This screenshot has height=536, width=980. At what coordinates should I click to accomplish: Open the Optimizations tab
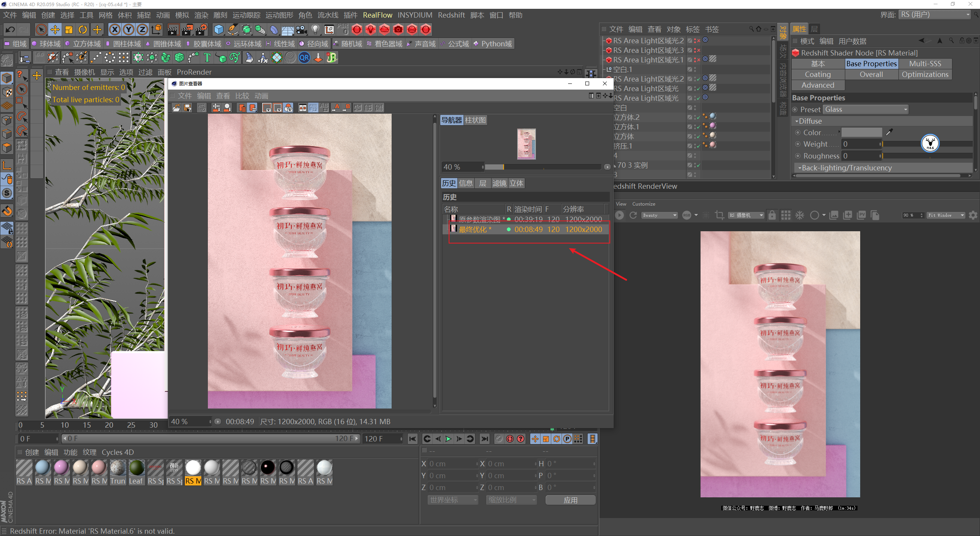pos(925,74)
